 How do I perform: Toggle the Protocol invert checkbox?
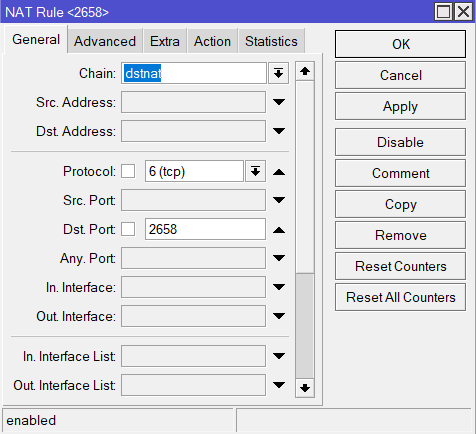click(128, 171)
